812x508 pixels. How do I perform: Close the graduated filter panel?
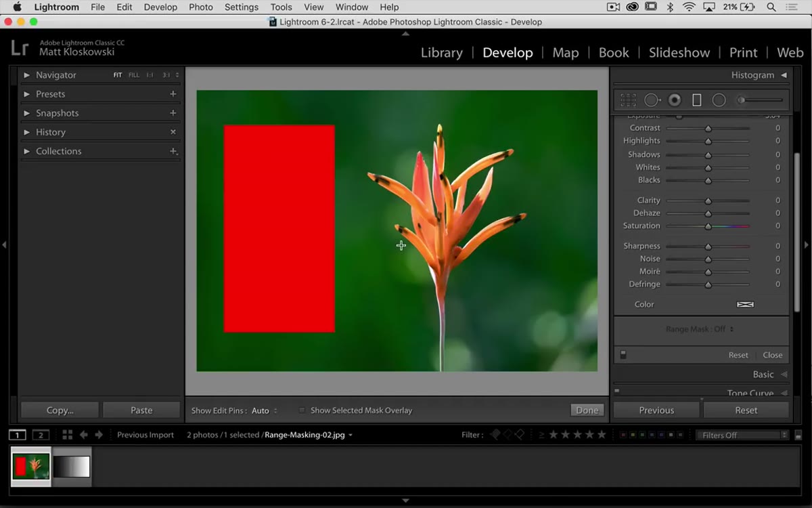tap(773, 355)
